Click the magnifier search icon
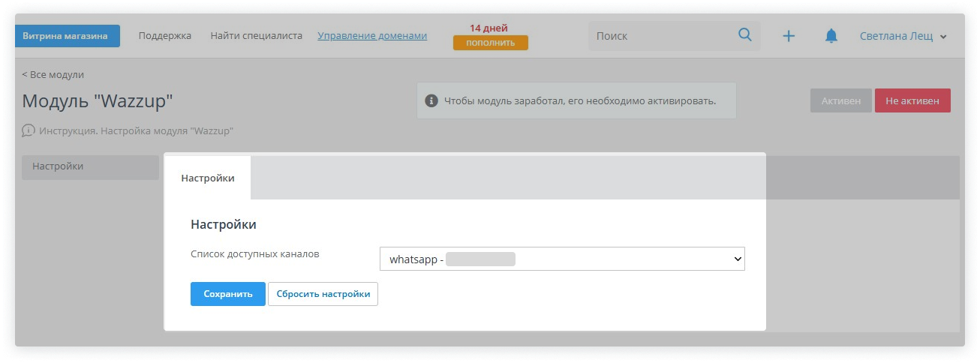This screenshot has width=980, height=363. 744,35
